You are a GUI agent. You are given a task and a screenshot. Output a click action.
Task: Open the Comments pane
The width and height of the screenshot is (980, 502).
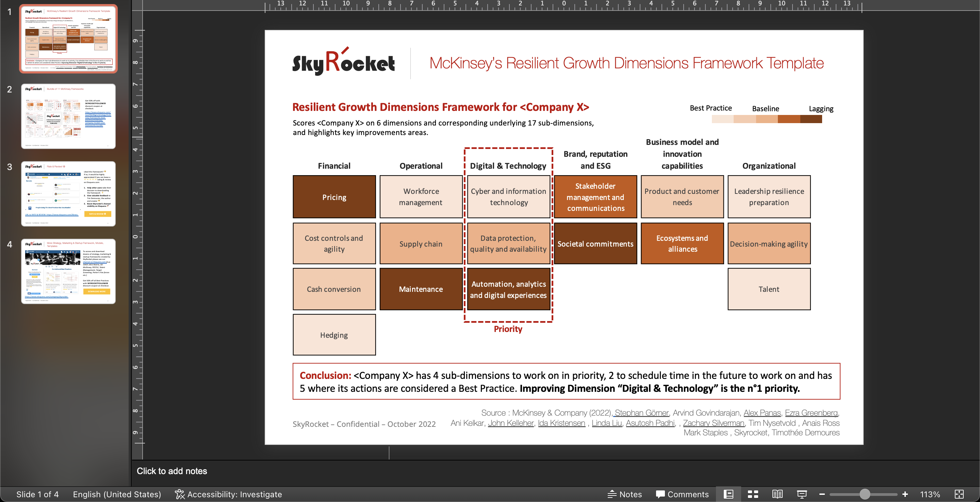tap(682, 494)
